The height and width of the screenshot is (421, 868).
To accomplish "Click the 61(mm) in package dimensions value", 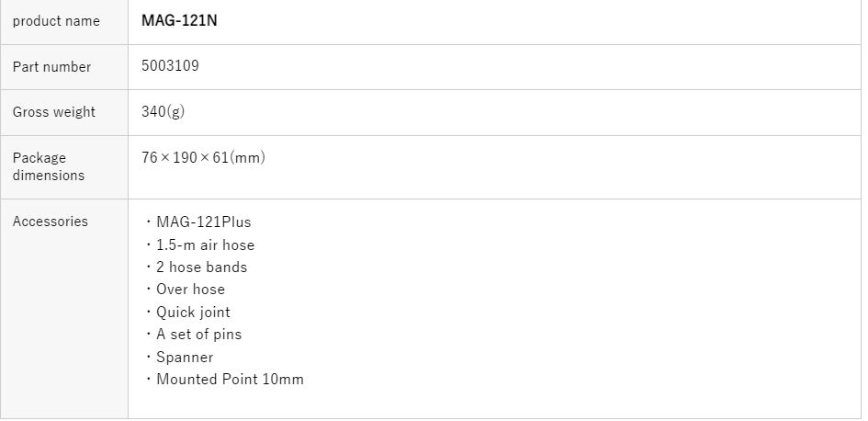I will tap(239, 158).
